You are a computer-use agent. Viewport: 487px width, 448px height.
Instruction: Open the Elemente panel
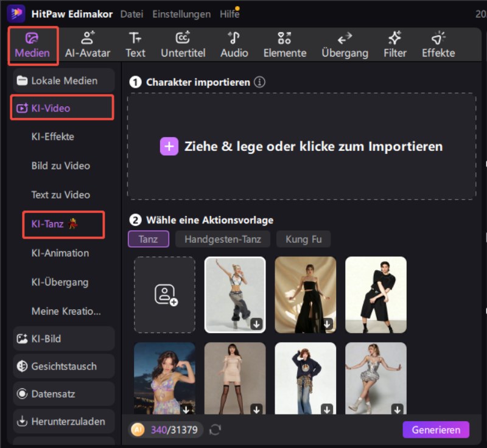coord(284,45)
